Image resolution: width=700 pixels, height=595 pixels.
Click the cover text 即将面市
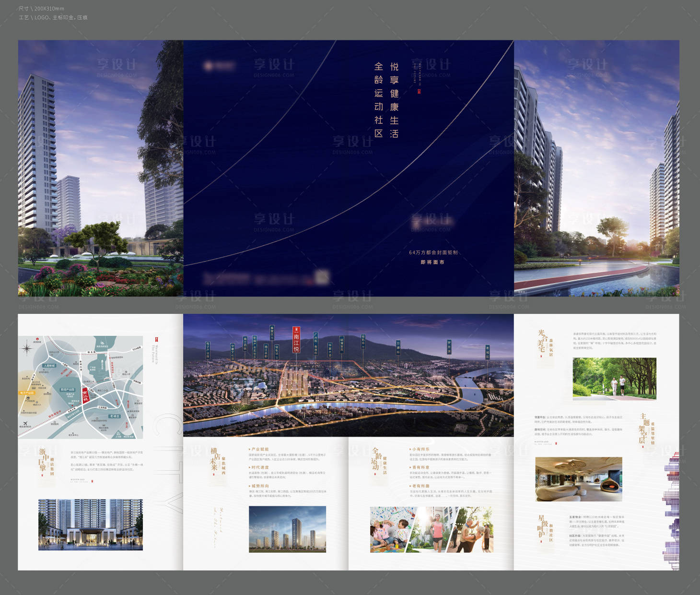coord(432,262)
